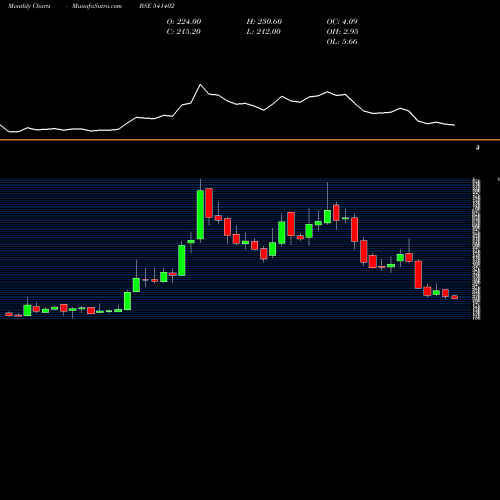Click the peak point of the white line chart

(200, 85)
